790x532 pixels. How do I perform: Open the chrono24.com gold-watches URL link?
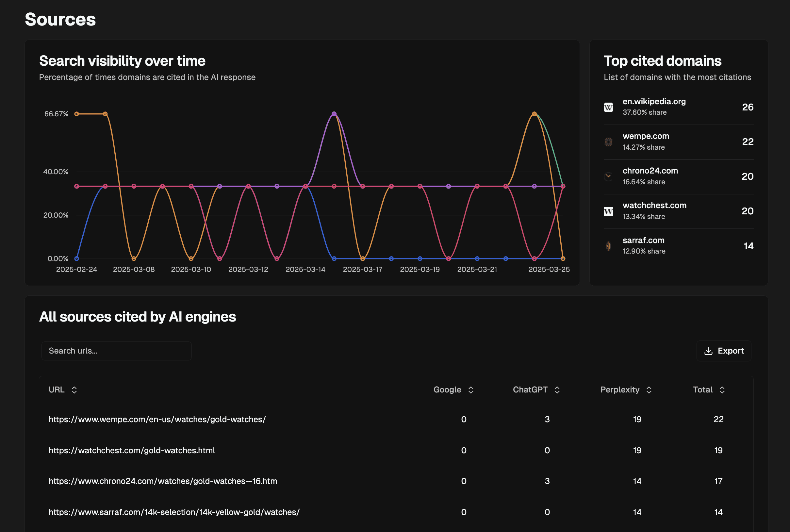tap(163, 481)
